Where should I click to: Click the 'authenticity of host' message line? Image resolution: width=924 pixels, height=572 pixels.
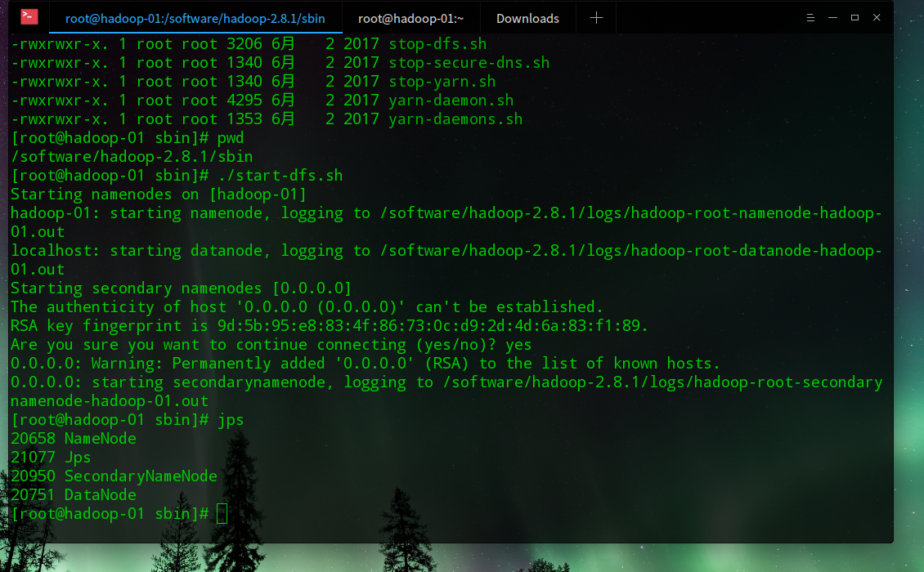(x=307, y=307)
